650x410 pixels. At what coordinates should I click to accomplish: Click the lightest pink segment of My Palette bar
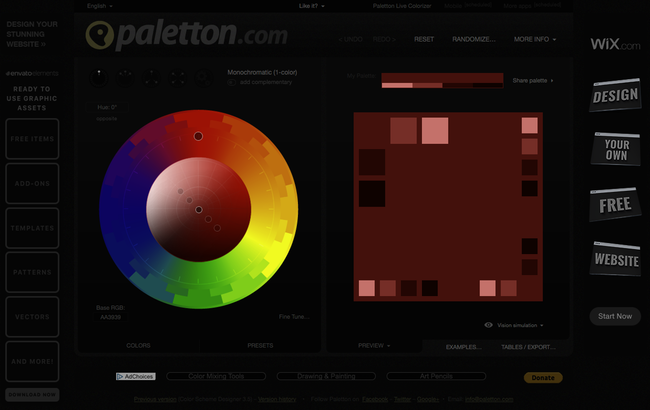click(x=397, y=85)
